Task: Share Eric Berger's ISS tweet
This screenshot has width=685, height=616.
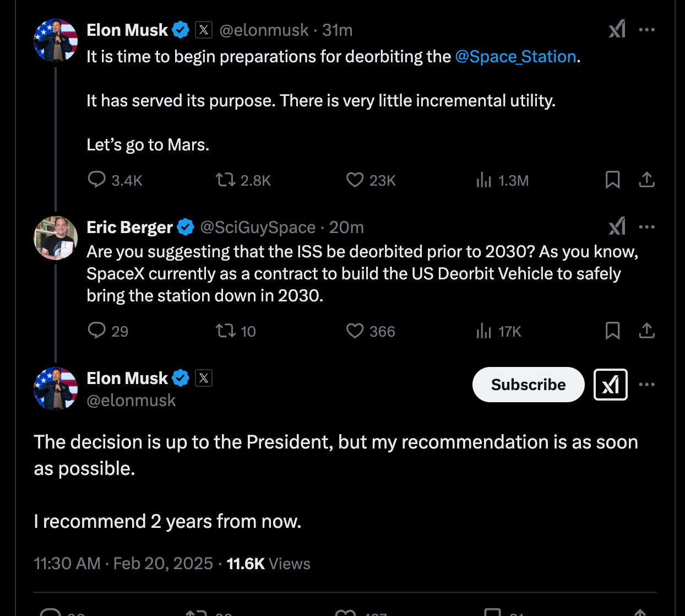Action: tap(646, 331)
